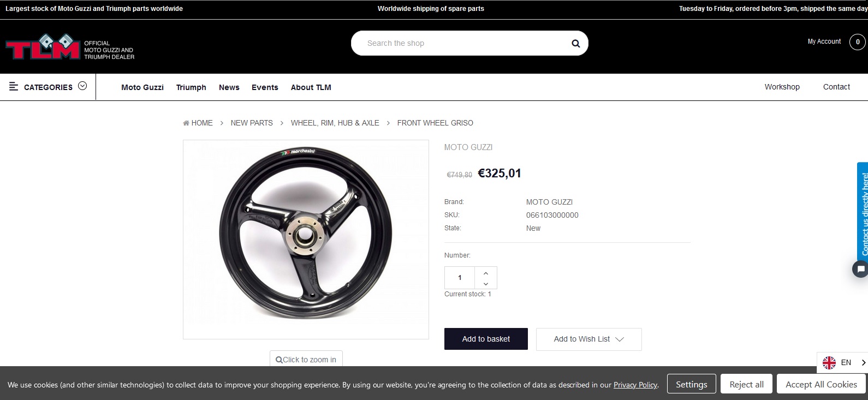This screenshot has height=400, width=868.
Task: Expand the CATEGORIES dropdown chevron
Action: (82, 86)
